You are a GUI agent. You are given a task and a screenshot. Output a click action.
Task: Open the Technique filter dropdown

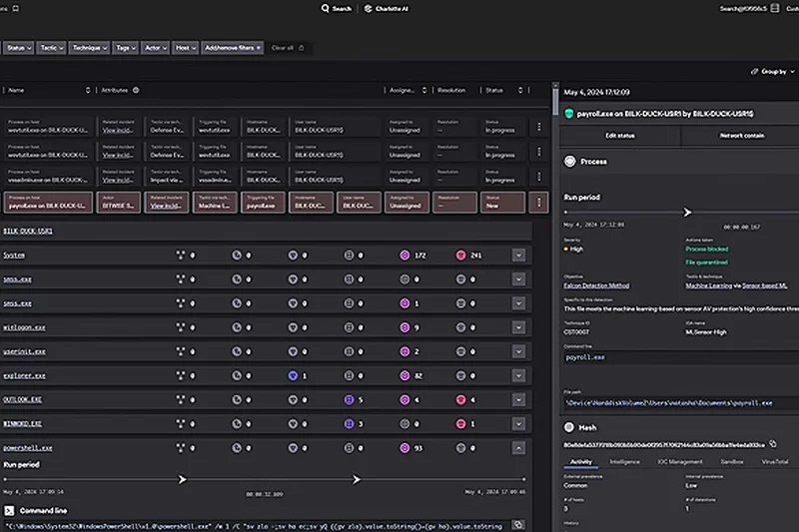(90, 47)
